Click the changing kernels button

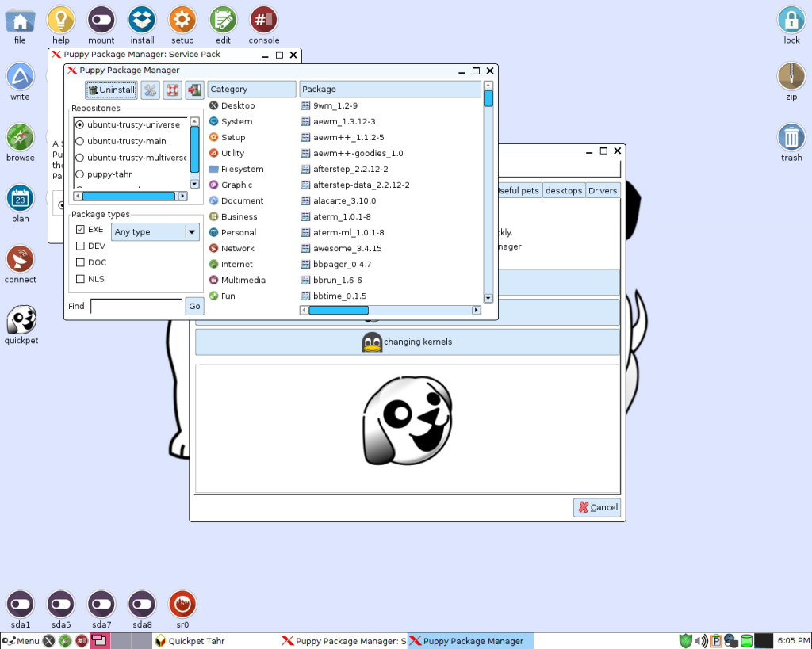(407, 342)
